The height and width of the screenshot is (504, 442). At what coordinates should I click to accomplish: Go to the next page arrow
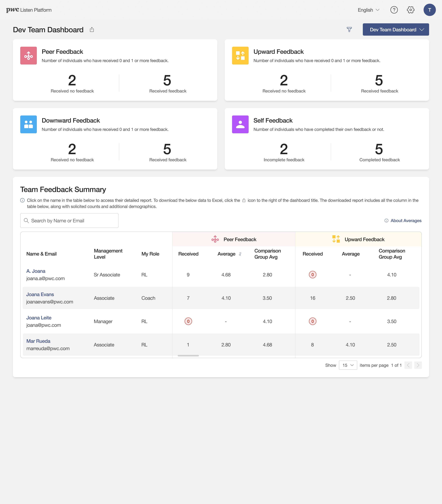(x=418, y=365)
